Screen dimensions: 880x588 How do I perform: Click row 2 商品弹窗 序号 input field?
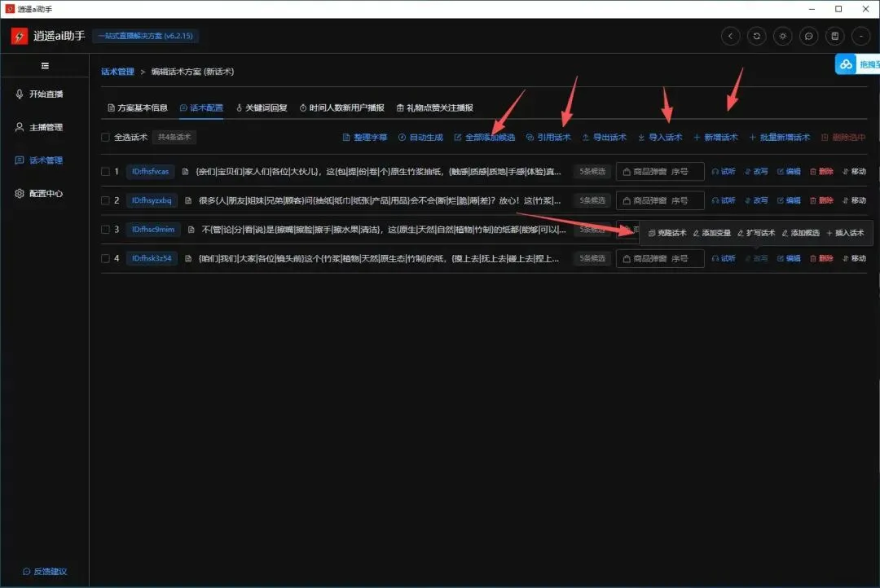pyautogui.click(x=660, y=200)
